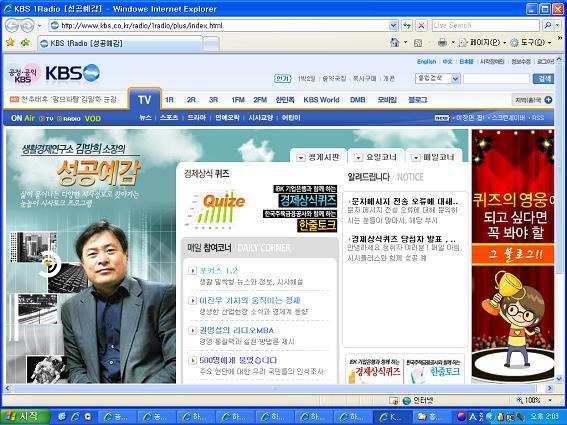
Task: Click the KBS 1Radio browser tab
Action: tap(120, 43)
